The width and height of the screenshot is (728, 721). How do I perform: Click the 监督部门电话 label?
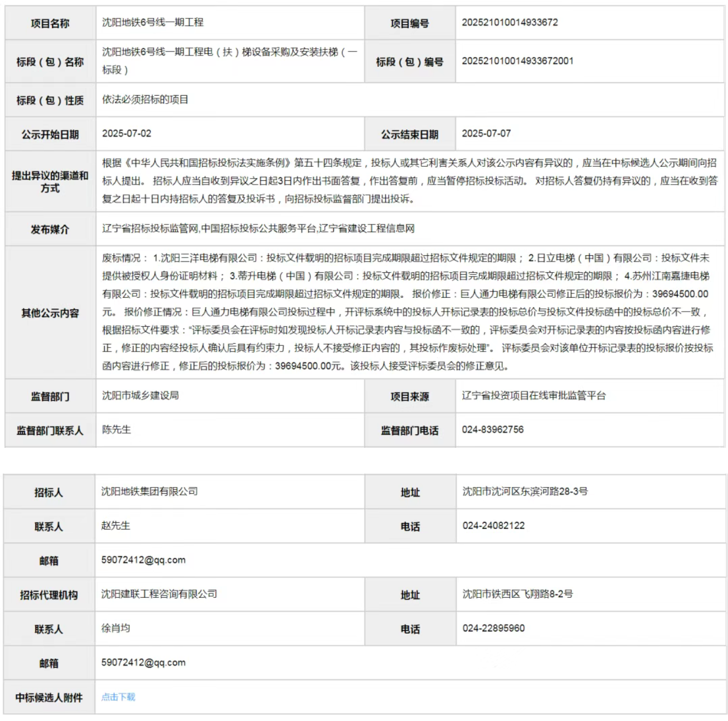pos(410,430)
